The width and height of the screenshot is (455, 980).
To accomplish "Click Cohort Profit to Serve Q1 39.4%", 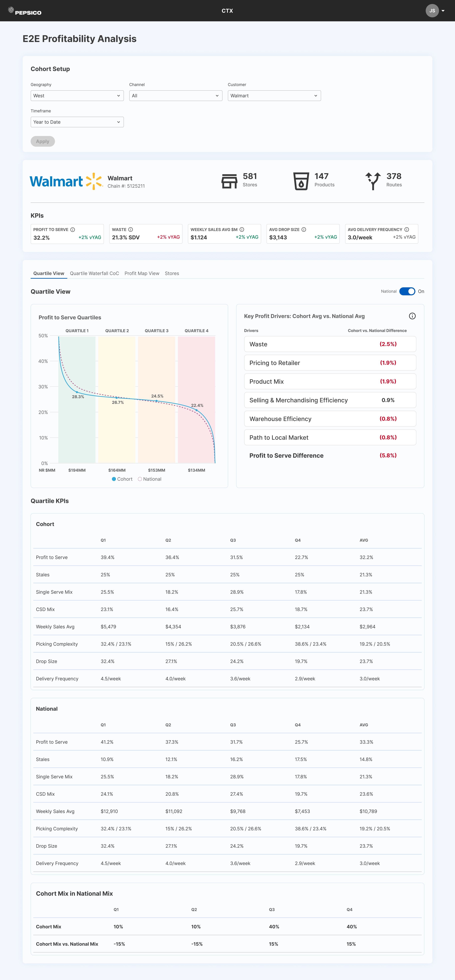I will pyautogui.click(x=108, y=557).
